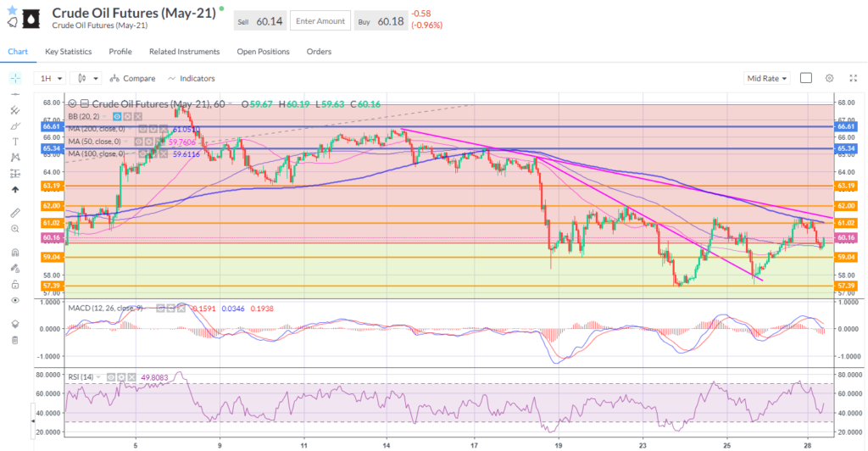Click the Buy 60.18 button
The image size is (868, 451).
pos(378,21)
